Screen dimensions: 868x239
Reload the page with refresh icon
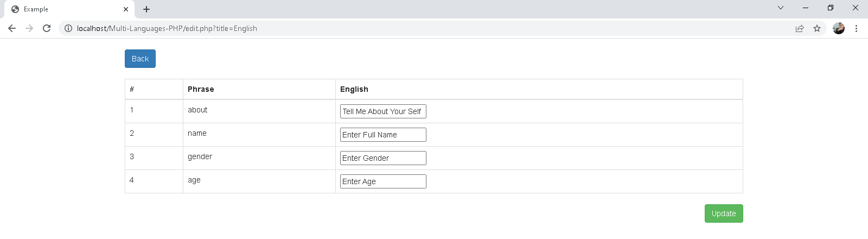coord(47,28)
